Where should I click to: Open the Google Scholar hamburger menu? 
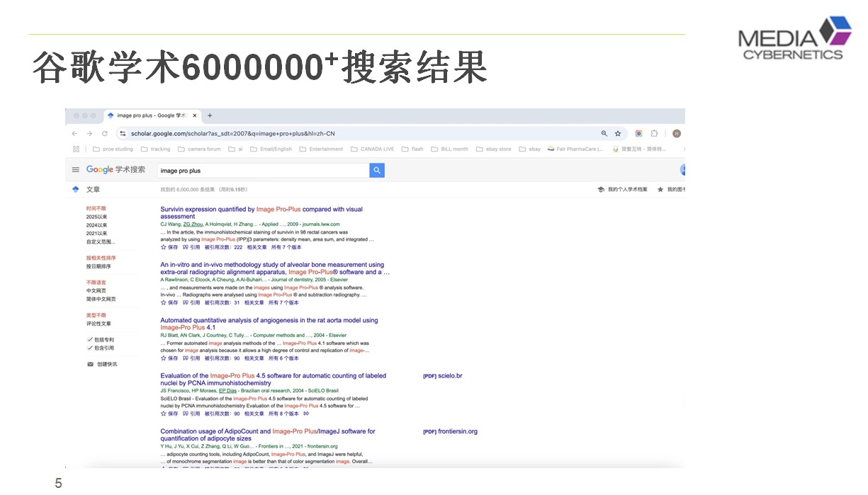(x=76, y=170)
